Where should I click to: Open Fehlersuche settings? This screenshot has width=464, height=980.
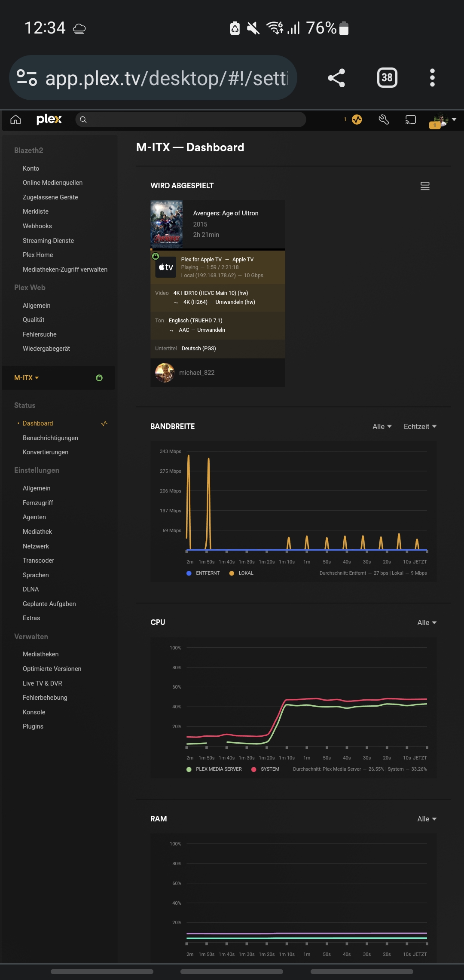[40, 334]
